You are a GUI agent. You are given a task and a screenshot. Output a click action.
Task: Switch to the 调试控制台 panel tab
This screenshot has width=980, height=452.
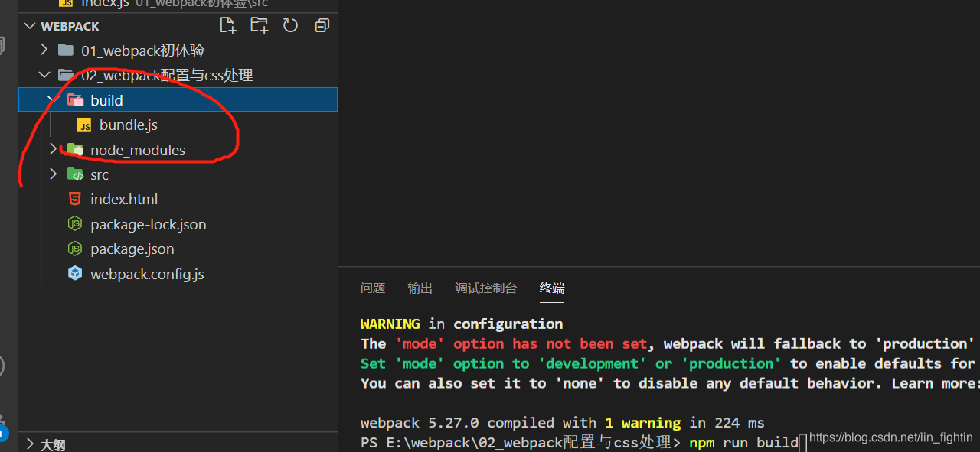(486, 288)
